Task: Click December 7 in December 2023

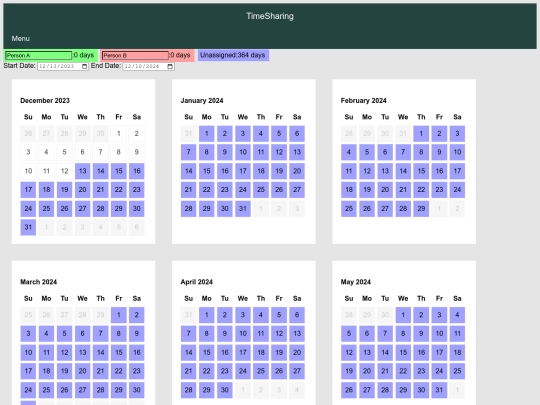Action: coord(101,152)
